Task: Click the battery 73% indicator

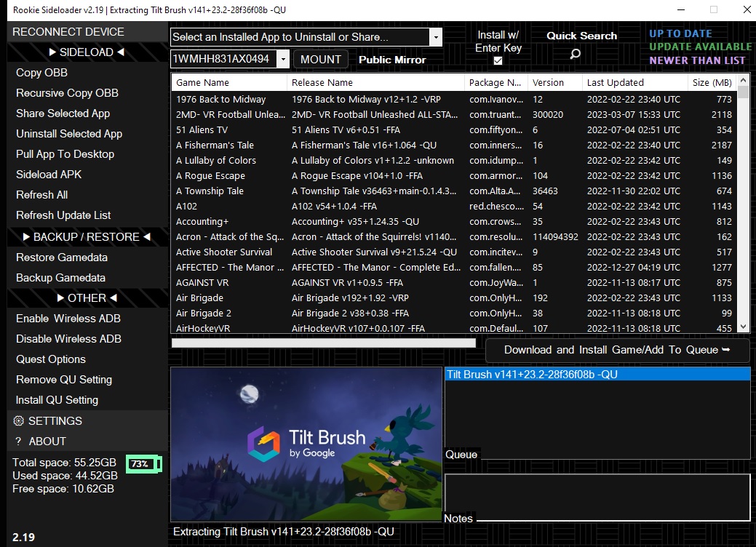Action: (x=143, y=464)
